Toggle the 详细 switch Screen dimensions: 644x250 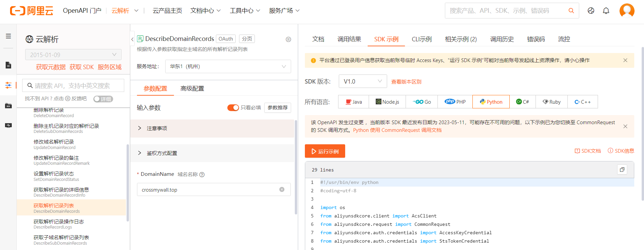click(x=103, y=99)
